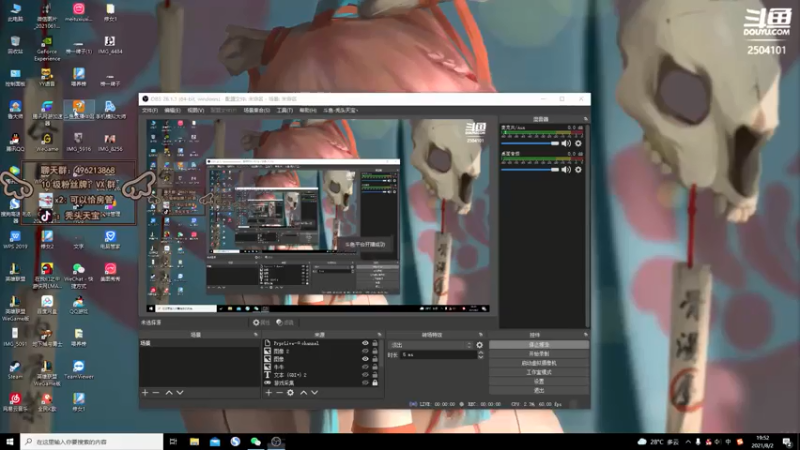Toggle visibility of the 文本 (GDI+) 2 source
The height and width of the screenshot is (450, 800).
point(365,374)
